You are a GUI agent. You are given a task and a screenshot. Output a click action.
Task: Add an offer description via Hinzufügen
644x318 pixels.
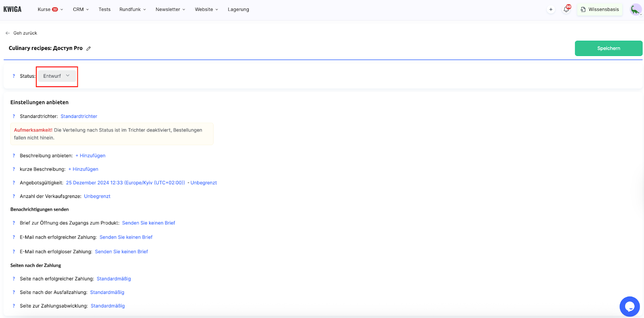[x=91, y=156]
